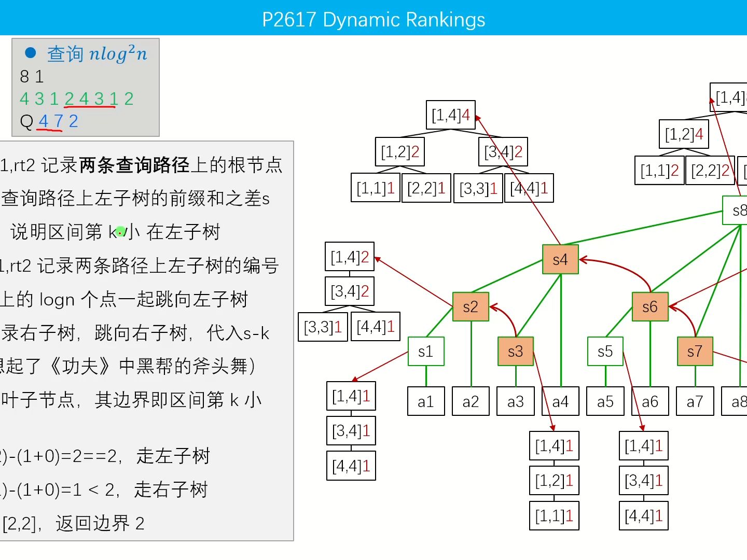The height and width of the screenshot is (560, 747).
Task: Select leaf box a5
Action: [x=605, y=401]
